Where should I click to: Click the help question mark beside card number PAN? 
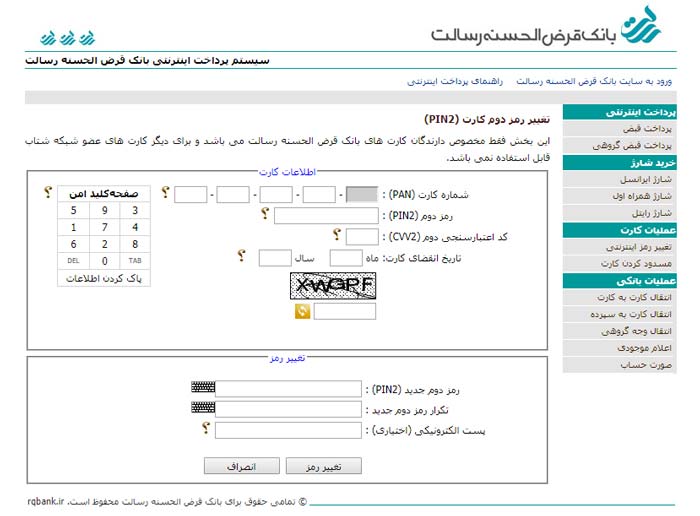pos(166,192)
